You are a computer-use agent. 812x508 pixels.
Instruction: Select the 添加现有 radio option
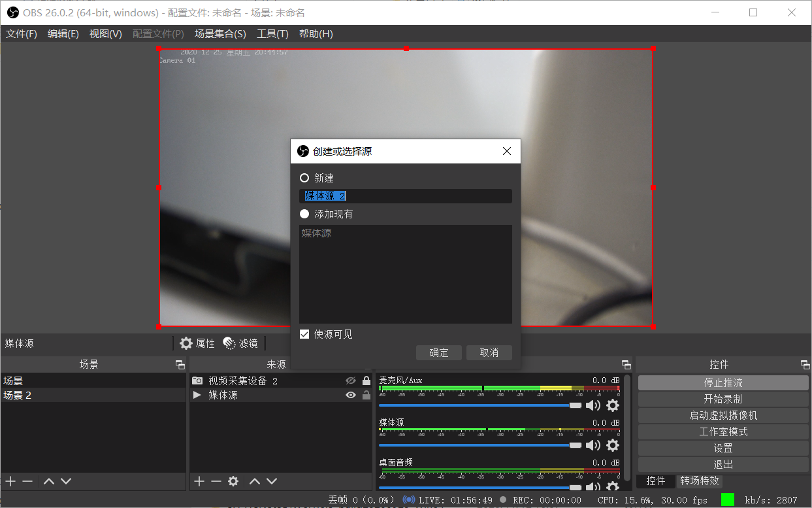(304, 214)
